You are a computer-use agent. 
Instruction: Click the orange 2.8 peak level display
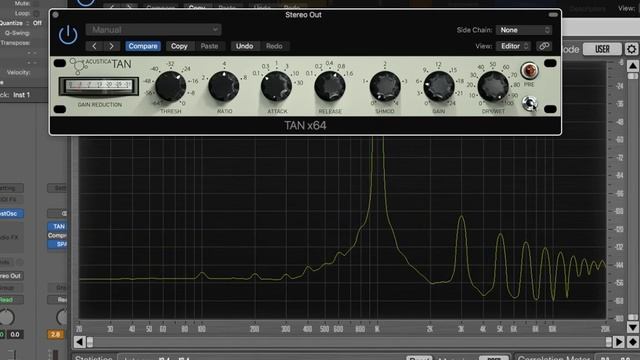pos(56,334)
